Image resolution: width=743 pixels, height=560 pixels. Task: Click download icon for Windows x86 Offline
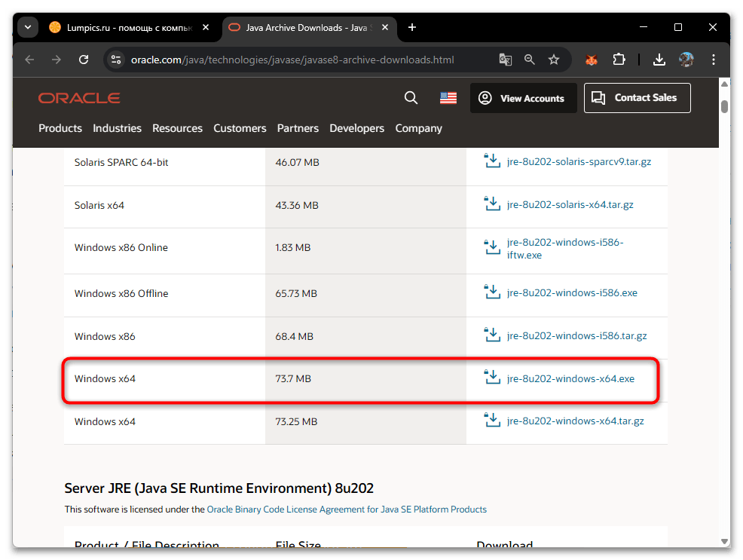click(x=492, y=292)
